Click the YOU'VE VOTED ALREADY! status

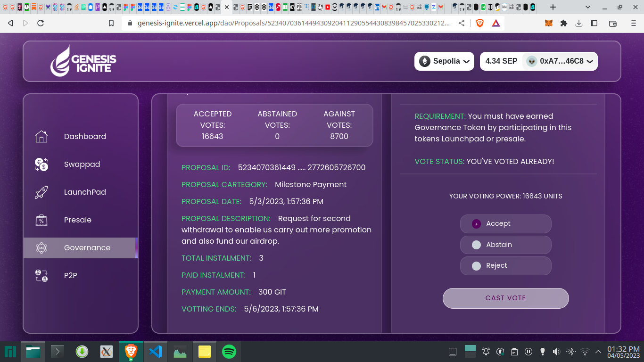(510, 161)
